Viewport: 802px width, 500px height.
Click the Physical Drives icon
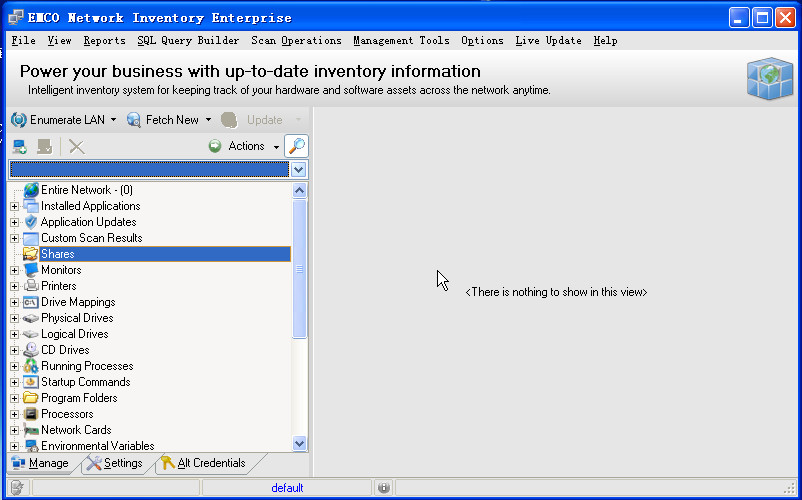[x=31, y=318]
